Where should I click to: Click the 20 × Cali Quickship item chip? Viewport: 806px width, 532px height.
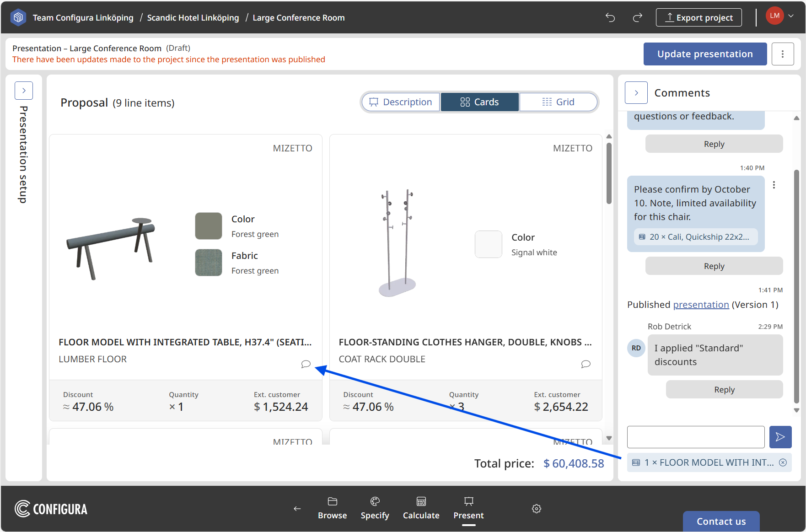696,236
